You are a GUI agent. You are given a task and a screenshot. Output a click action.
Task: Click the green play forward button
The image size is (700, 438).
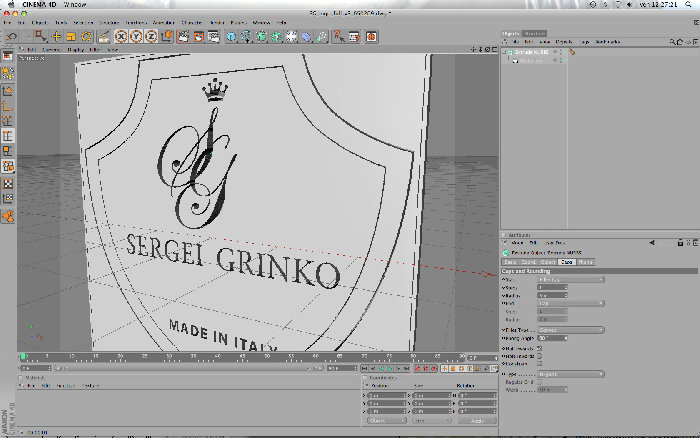click(389, 368)
